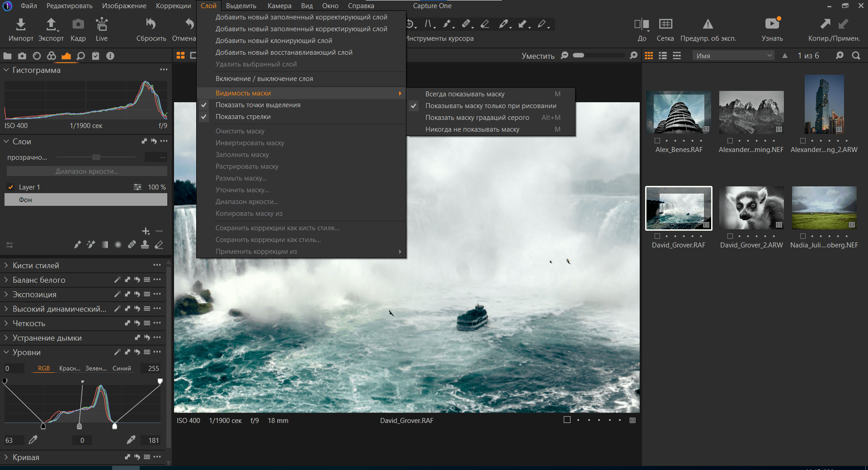Screen dimensions: 868x470
Task: Click the Reset (Сбросить) toolbar icon
Action: click(x=151, y=24)
